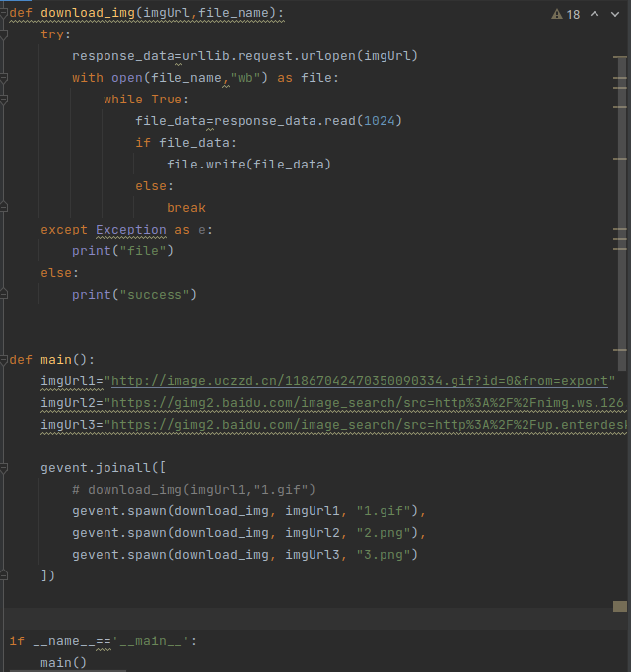Click the "2.png" string in gevent.spawn
The height and width of the screenshot is (672, 631).
tap(384, 533)
